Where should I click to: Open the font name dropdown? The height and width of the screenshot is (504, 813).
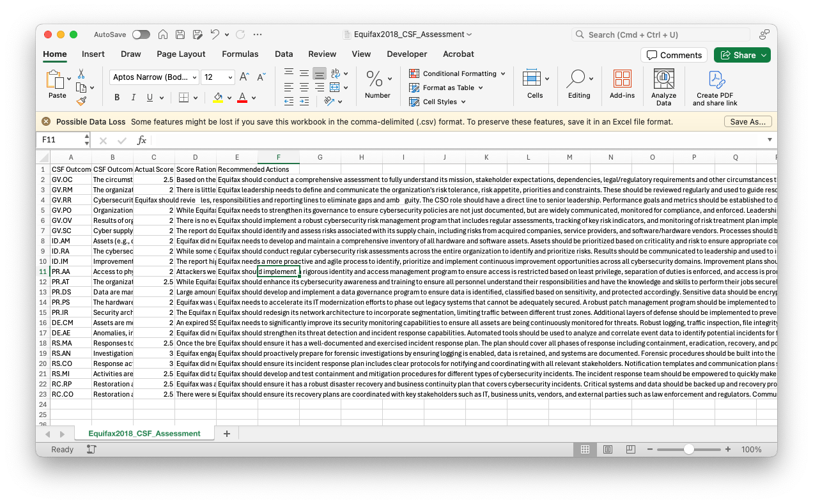coord(194,77)
